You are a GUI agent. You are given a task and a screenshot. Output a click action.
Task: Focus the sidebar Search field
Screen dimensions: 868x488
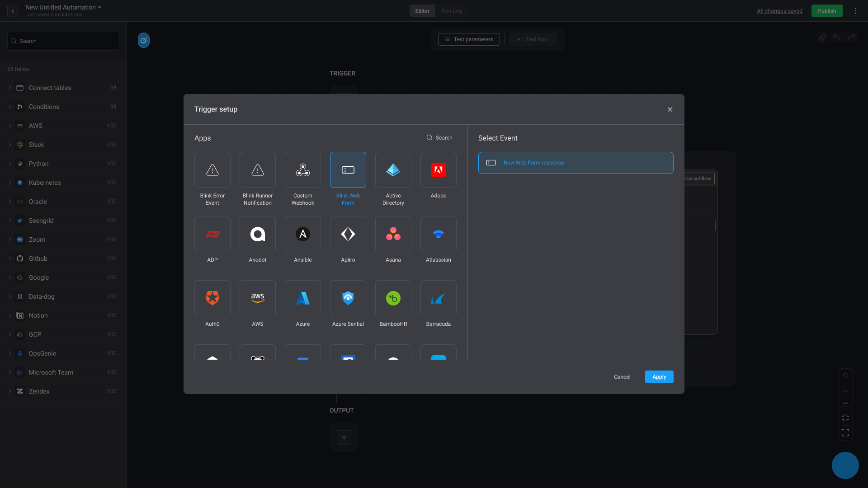(63, 41)
